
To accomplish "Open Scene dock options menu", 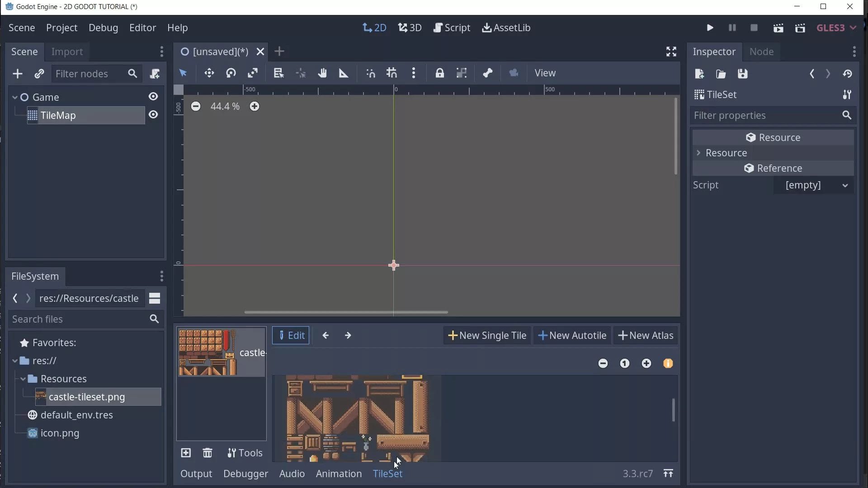I will (161, 52).
